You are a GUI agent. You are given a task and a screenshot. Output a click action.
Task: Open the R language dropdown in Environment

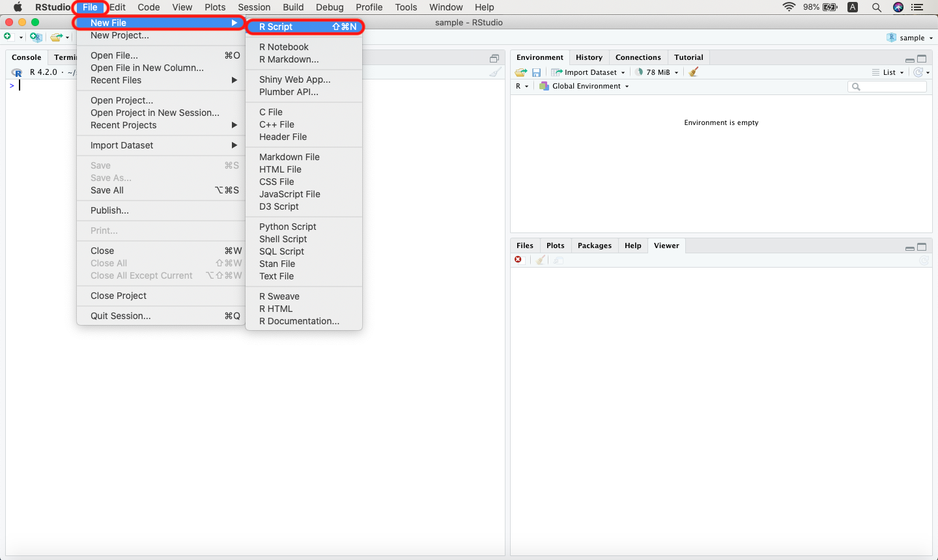pyautogui.click(x=522, y=86)
